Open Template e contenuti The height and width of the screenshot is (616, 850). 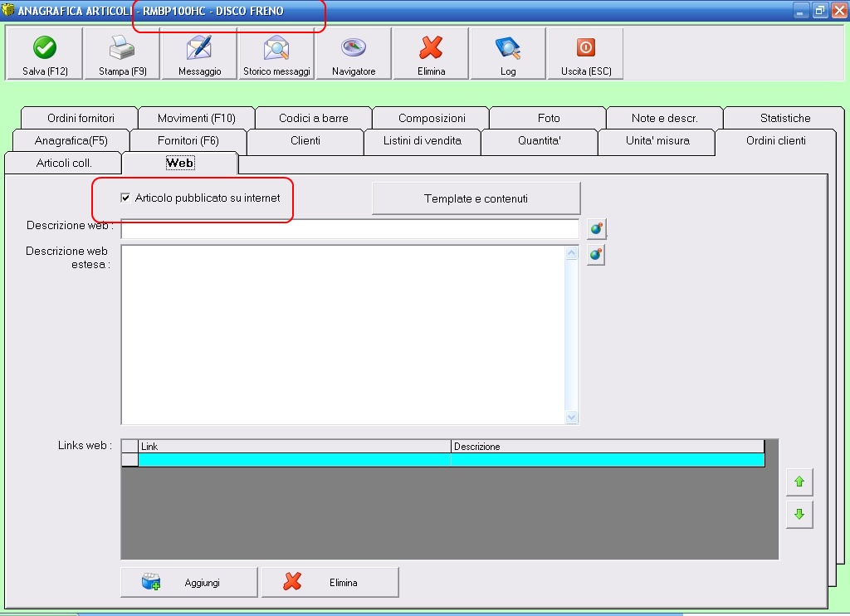click(476, 198)
